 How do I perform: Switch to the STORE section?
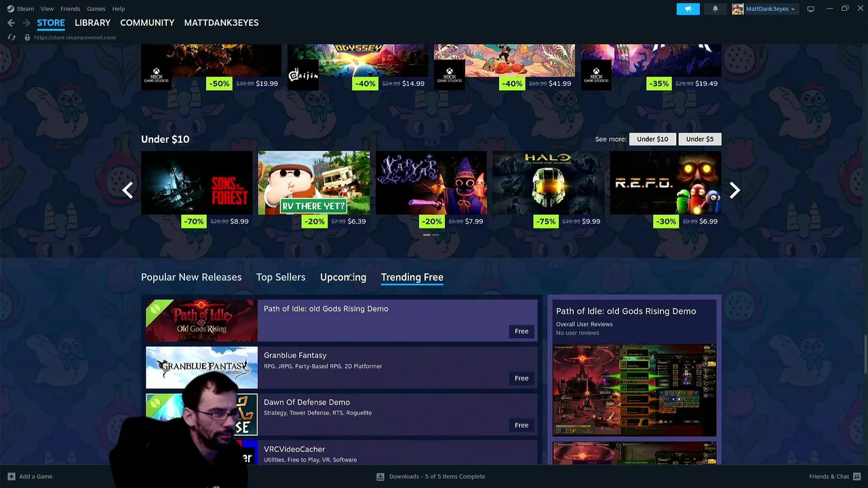pos(51,22)
